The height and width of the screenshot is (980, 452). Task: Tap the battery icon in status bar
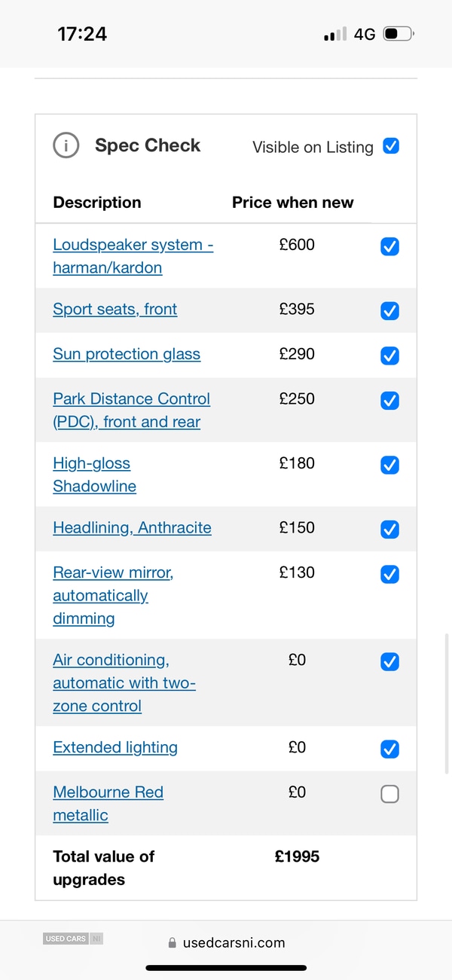(398, 34)
